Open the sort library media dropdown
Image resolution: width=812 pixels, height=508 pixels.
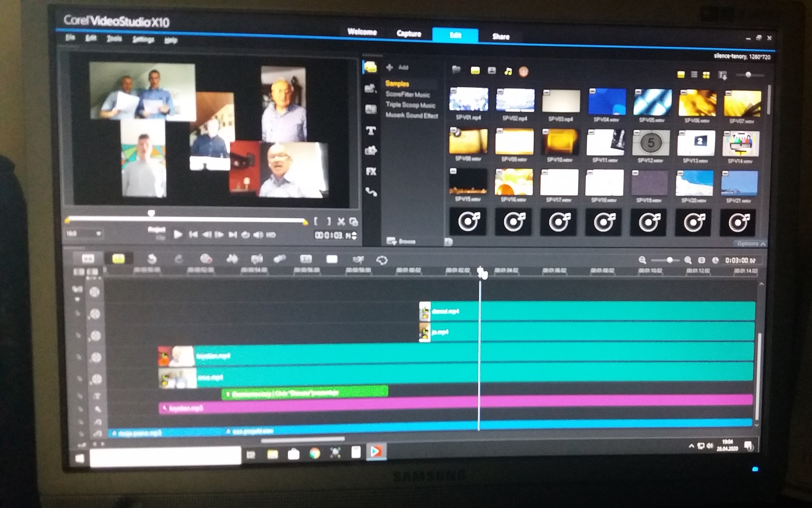723,75
